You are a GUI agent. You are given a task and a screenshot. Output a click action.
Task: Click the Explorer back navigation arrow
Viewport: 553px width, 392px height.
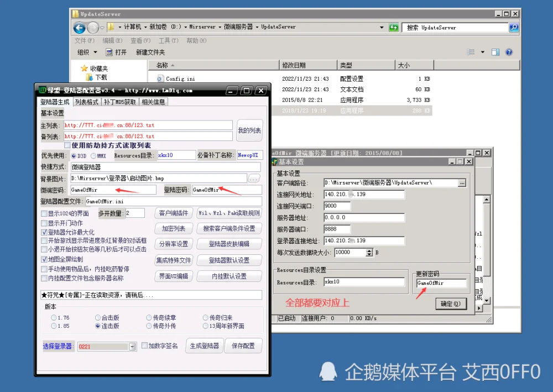click(79, 27)
